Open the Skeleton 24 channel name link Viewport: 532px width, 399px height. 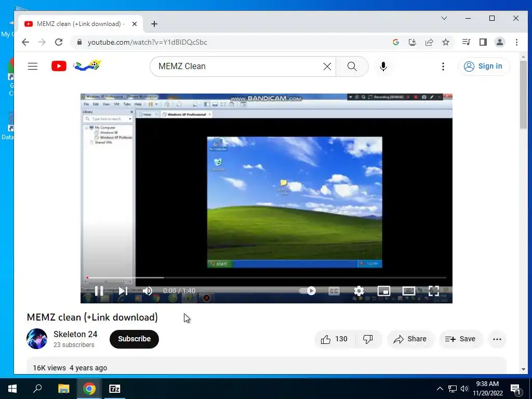75,334
